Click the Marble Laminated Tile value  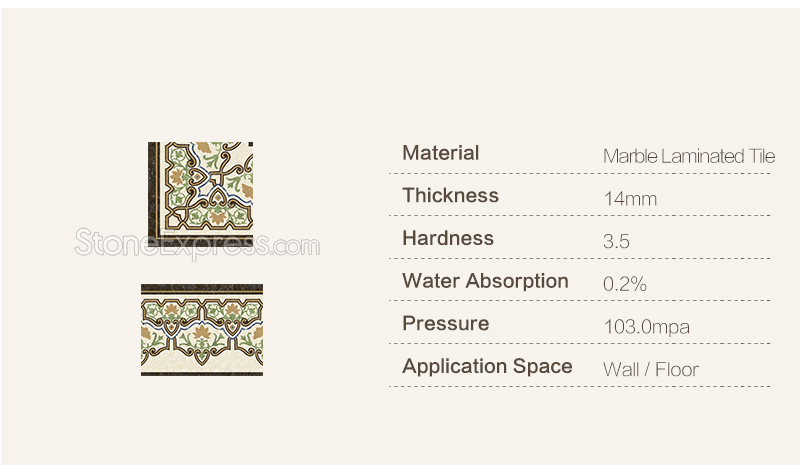[x=689, y=156]
